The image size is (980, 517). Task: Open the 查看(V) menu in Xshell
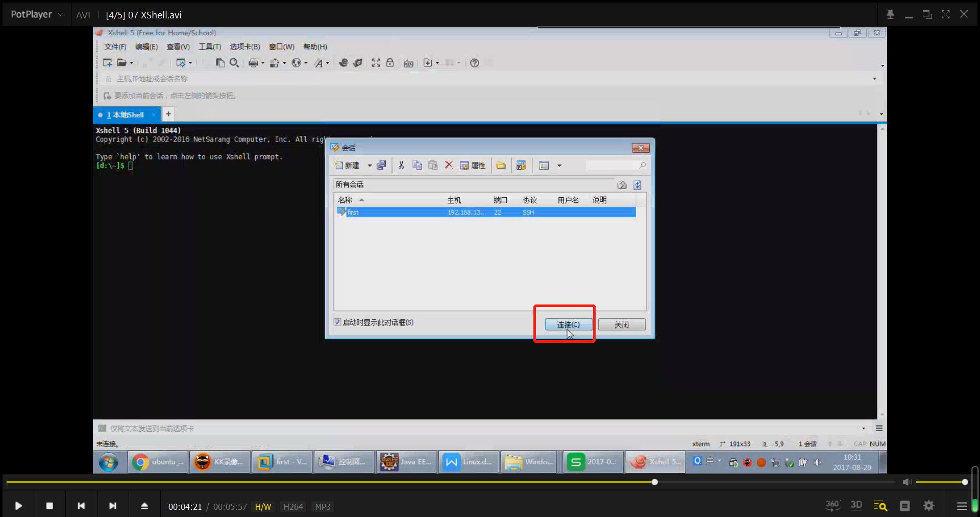[x=178, y=47]
